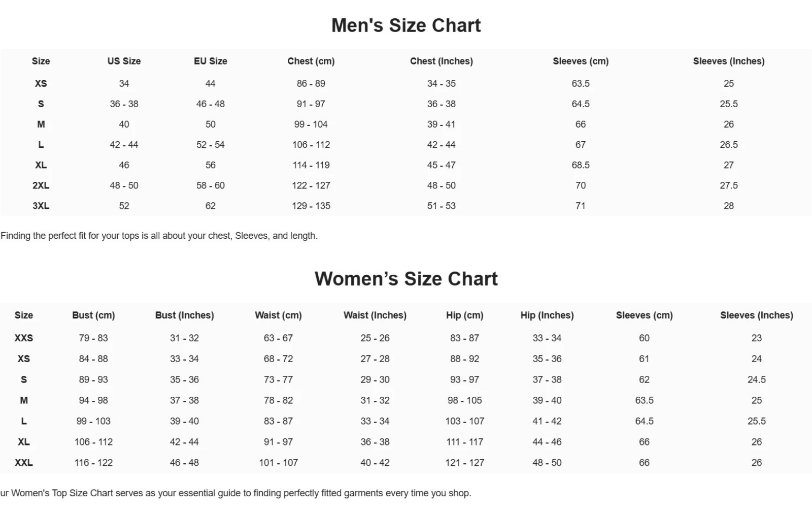812x508 pixels.
Task: Select the Hip (cm) column header
Action: [464, 315]
